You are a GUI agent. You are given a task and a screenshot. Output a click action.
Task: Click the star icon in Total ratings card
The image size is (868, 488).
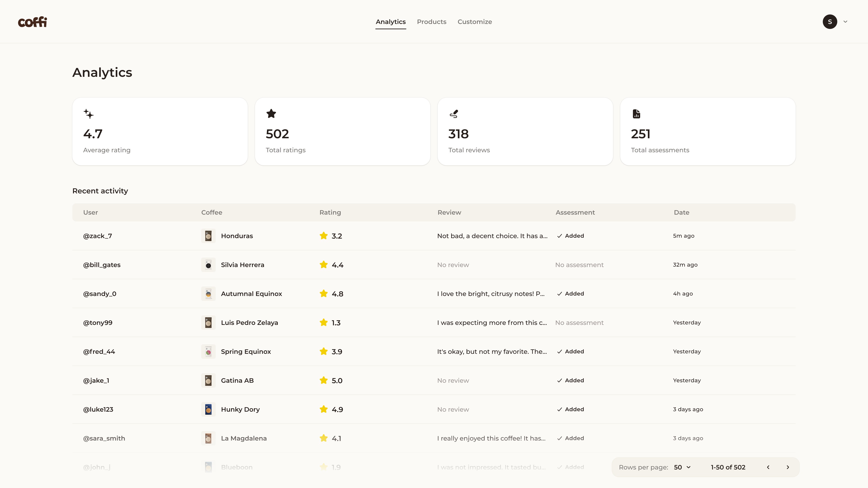coord(271,114)
